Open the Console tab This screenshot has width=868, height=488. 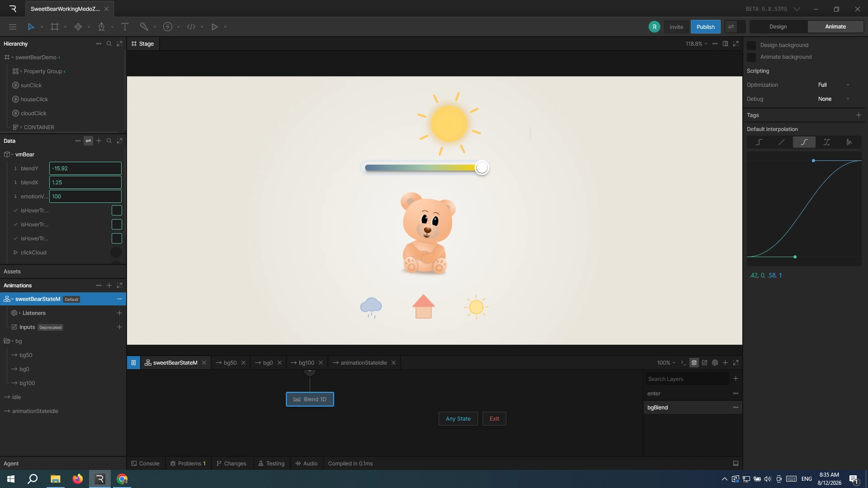[145, 464]
